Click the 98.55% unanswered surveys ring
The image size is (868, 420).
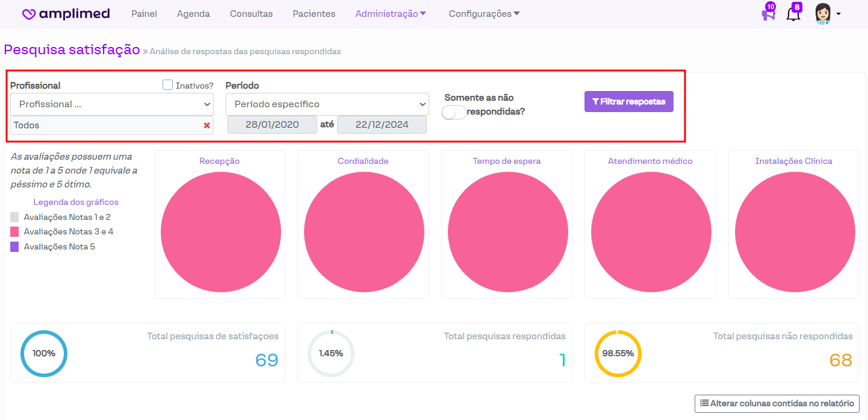pos(618,354)
